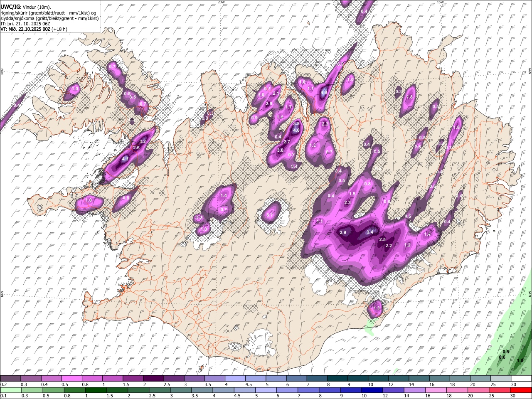
Task: Click the darkest purple snow swatch between 2 and 2.5
Action: pyautogui.click(x=153, y=379)
